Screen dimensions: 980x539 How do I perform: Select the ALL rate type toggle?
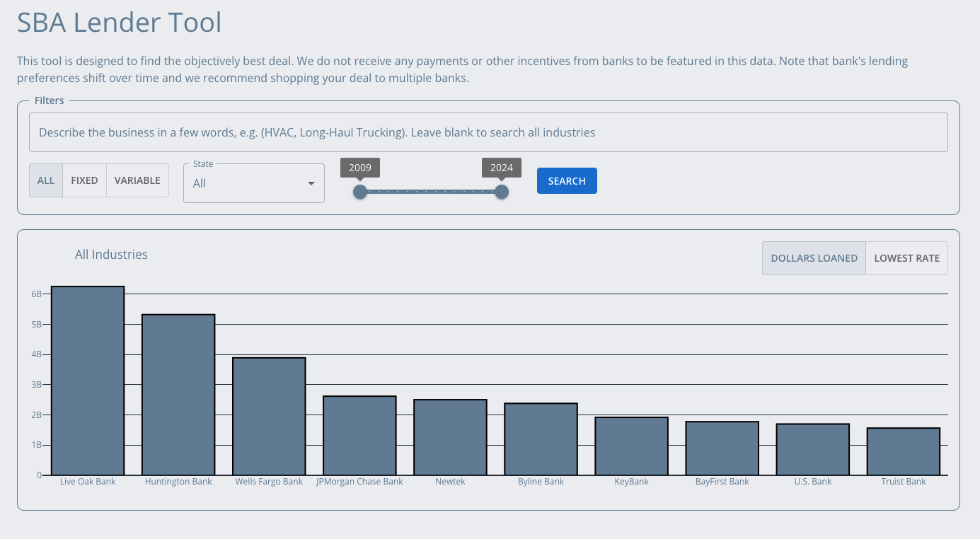[x=46, y=180]
